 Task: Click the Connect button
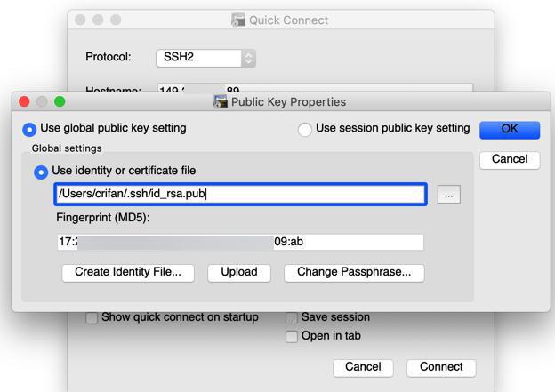pyautogui.click(x=441, y=367)
